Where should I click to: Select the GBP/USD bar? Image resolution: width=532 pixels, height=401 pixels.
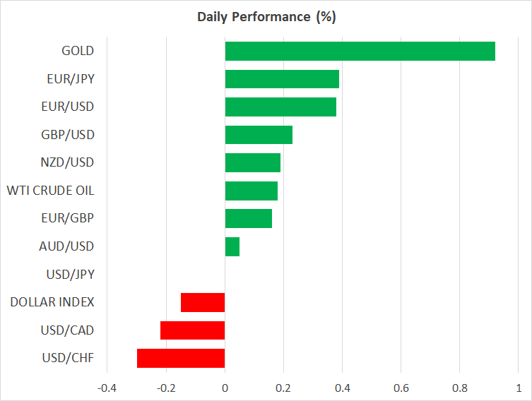coord(259,135)
